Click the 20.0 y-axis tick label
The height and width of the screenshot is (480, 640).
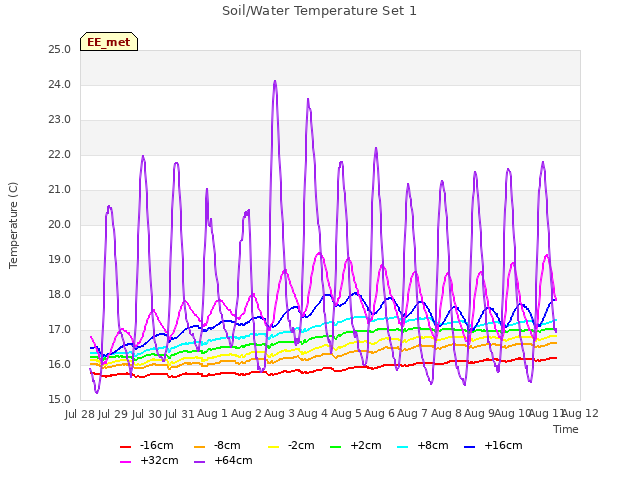(x=60, y=225)
